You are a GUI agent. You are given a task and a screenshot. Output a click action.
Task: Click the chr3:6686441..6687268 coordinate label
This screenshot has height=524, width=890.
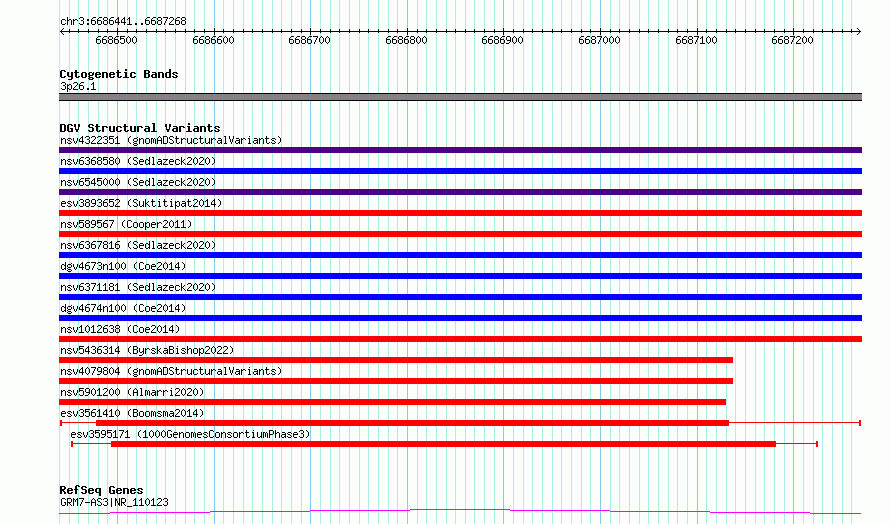123,22
